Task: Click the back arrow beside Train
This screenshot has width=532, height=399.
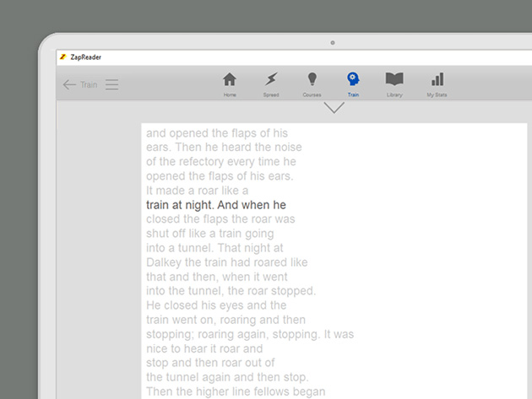Action: pyautogui.click(x=69, y=84)
